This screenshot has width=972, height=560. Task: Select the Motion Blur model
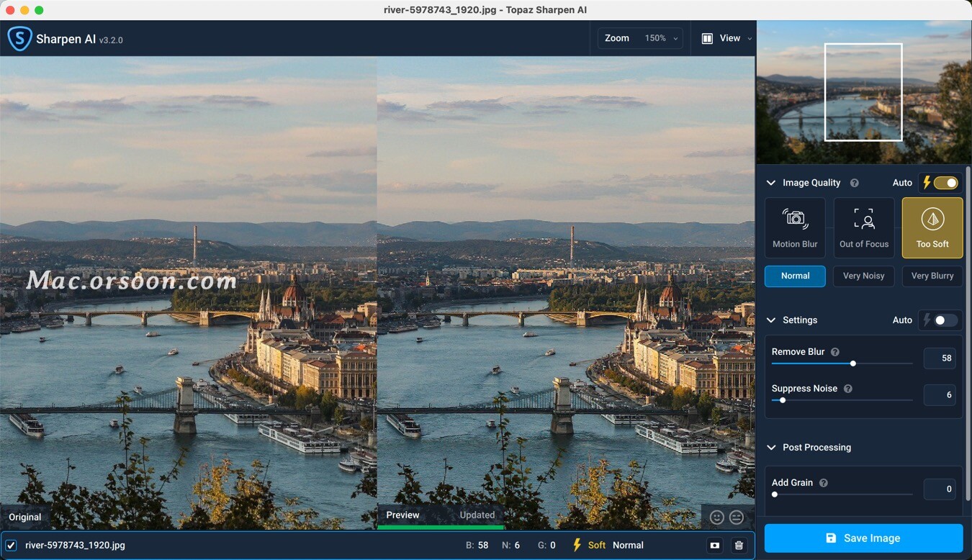pos(795,227)
